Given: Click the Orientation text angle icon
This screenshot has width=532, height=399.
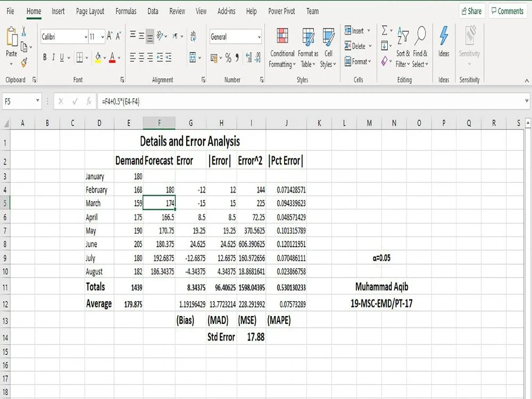Looking at the screenshot, I should pos(160,36).
